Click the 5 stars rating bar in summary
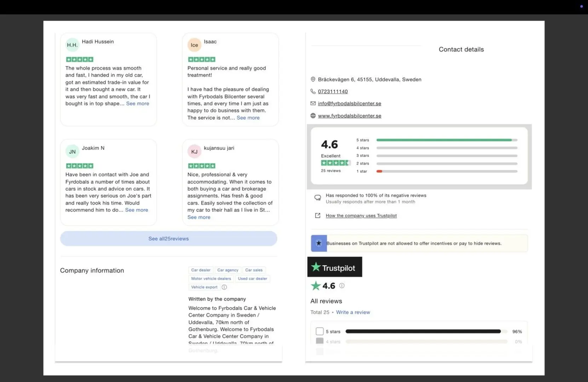 tap(446, 140)
